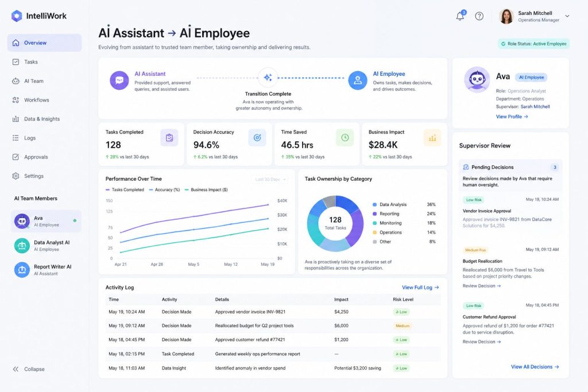Click the AI Employee tag beside Ava

point(531,77)
